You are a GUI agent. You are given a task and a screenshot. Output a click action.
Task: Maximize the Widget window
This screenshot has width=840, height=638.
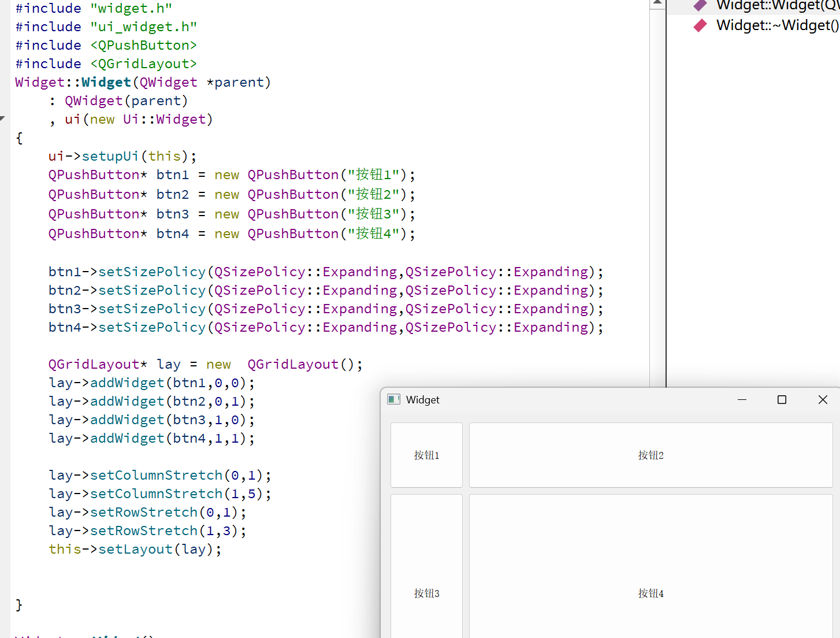tap(782, 399)
